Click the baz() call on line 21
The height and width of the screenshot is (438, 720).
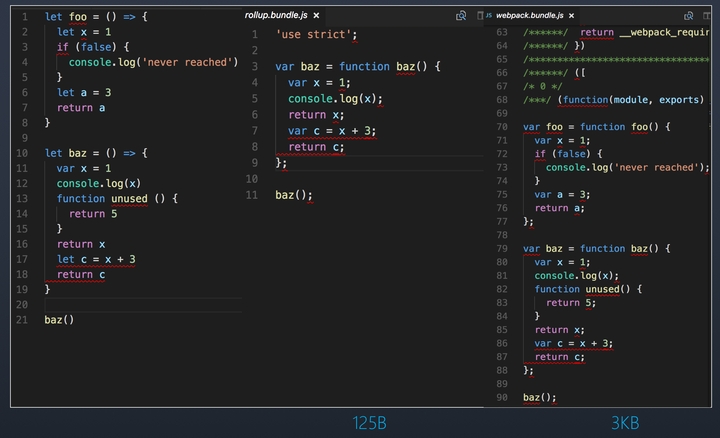(59, 320)
